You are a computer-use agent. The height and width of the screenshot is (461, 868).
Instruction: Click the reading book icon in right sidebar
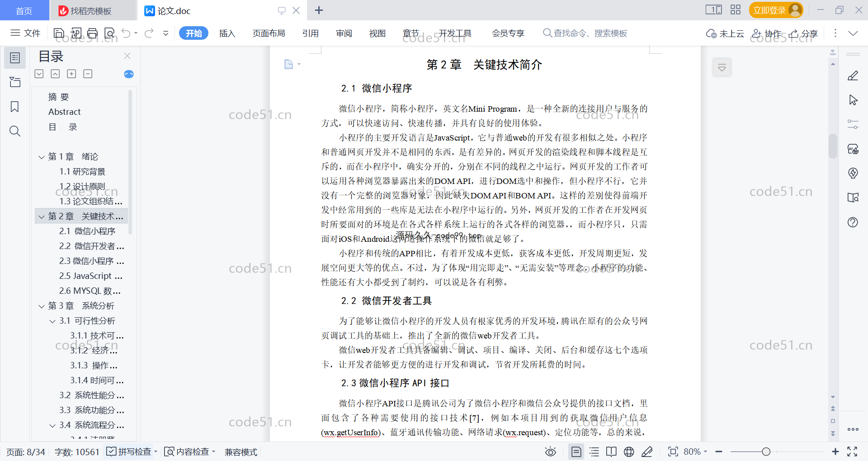coord(853,198)
